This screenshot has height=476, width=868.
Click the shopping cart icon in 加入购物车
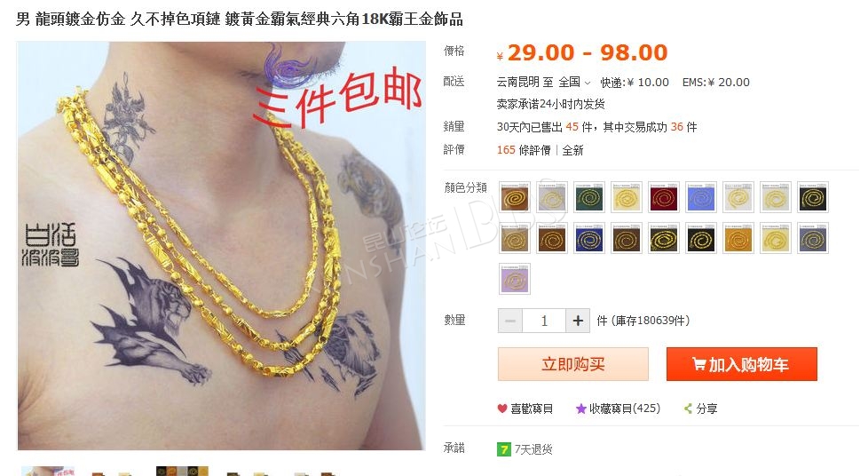coord(699,364)
